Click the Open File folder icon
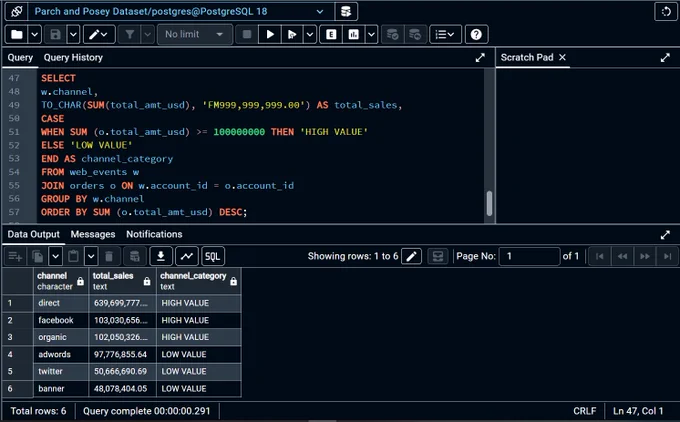 click(17, 34)
